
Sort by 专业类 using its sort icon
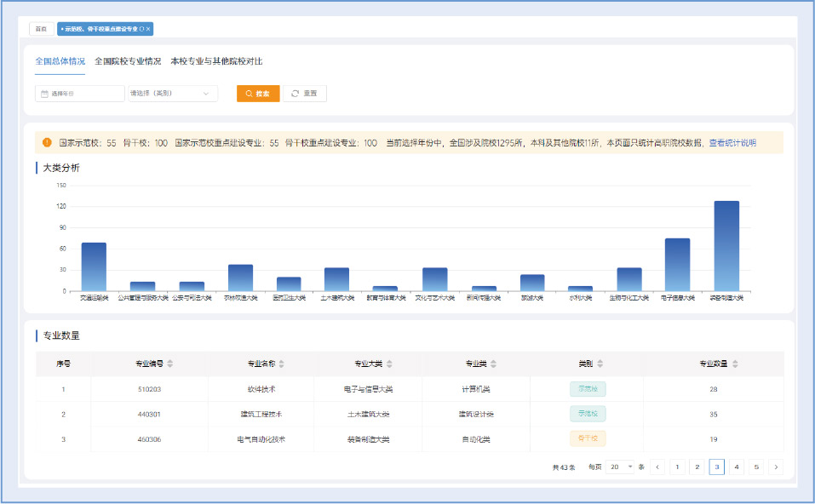pos(494,364)
